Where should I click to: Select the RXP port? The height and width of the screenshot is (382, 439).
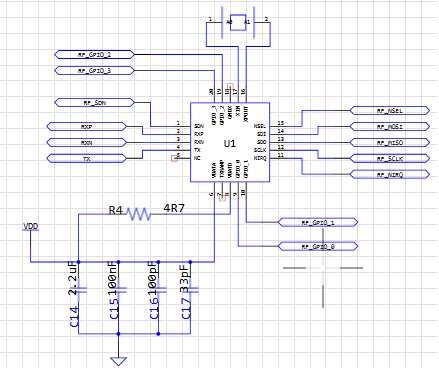[86, 127]
